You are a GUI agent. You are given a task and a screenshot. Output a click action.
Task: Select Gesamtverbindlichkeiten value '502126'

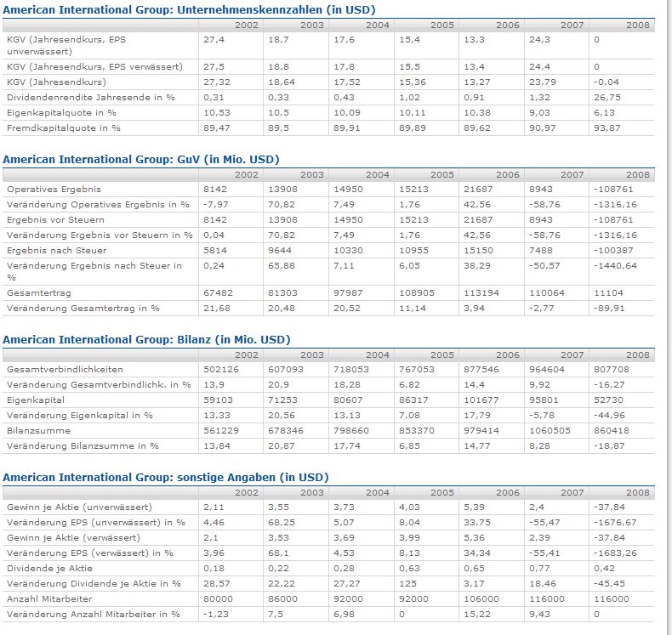click(x=221, y=370)
